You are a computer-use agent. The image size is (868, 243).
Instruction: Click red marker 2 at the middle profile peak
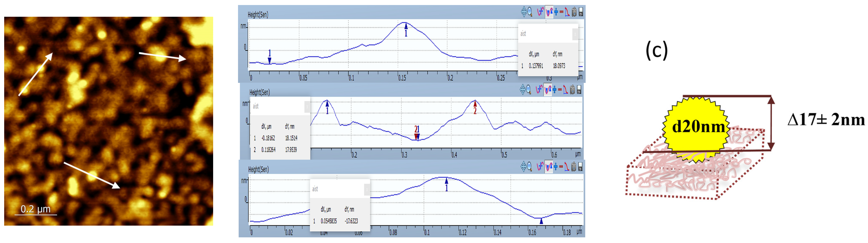point(475,104)
